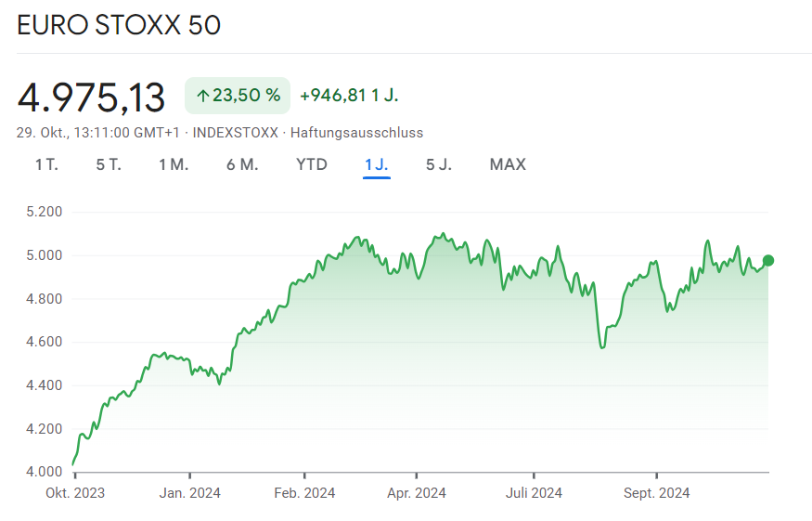Click the Sept. 2024 x-axis label
Image resolution: width=812 pixels, height=521 pixels.
coord(657,493)
